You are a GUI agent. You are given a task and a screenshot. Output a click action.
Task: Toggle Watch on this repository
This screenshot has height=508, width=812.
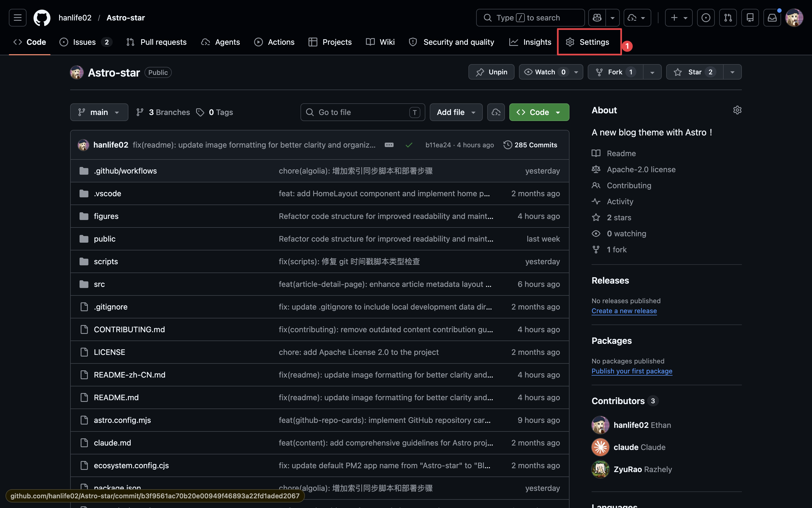pos(551,72)
